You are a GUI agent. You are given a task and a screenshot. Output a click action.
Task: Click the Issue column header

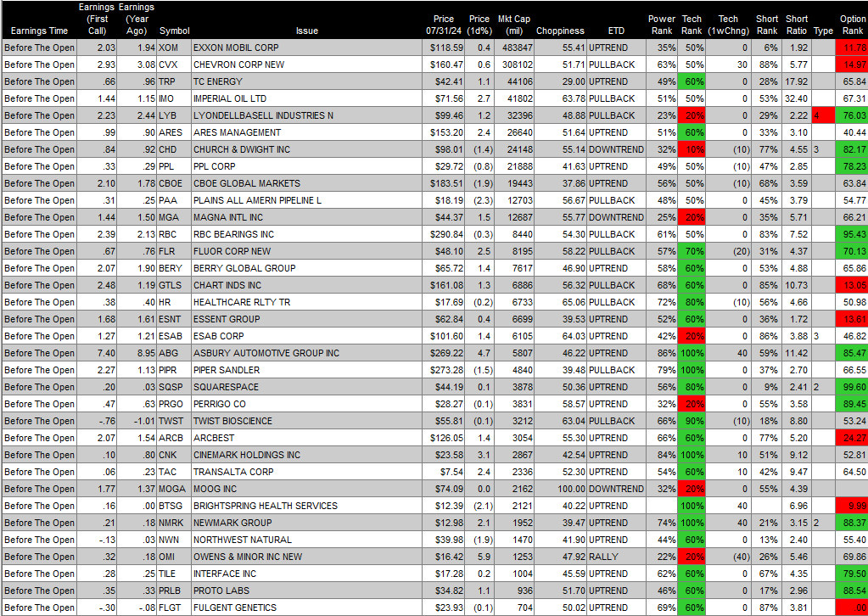point(307,31)
